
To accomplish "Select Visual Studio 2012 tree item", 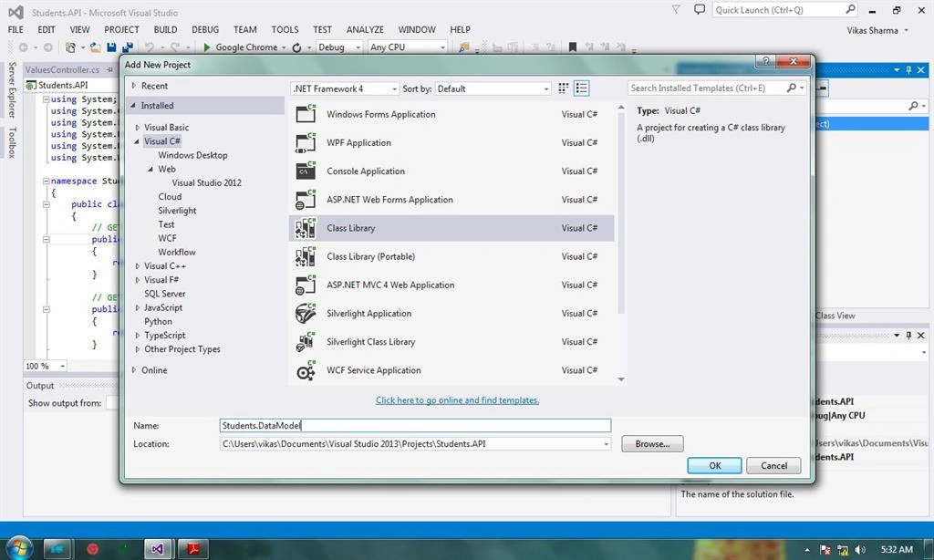I will pos(207,183).
